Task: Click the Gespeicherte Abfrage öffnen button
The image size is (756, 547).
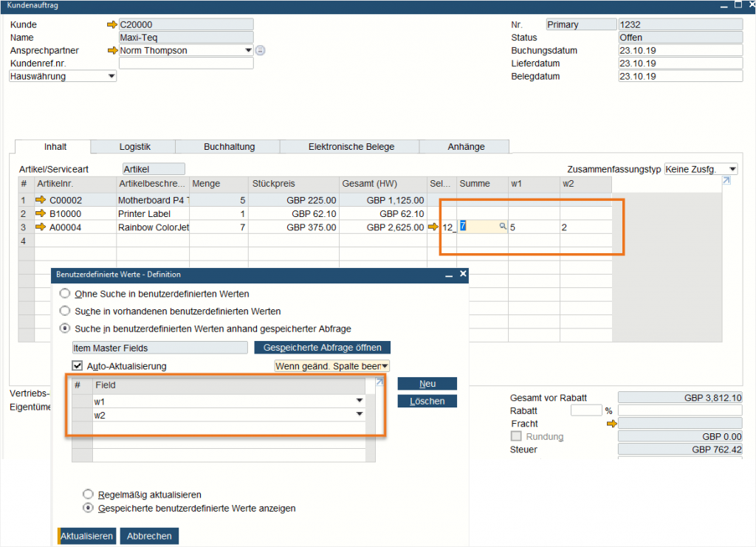Action: [x=322, y=347]
